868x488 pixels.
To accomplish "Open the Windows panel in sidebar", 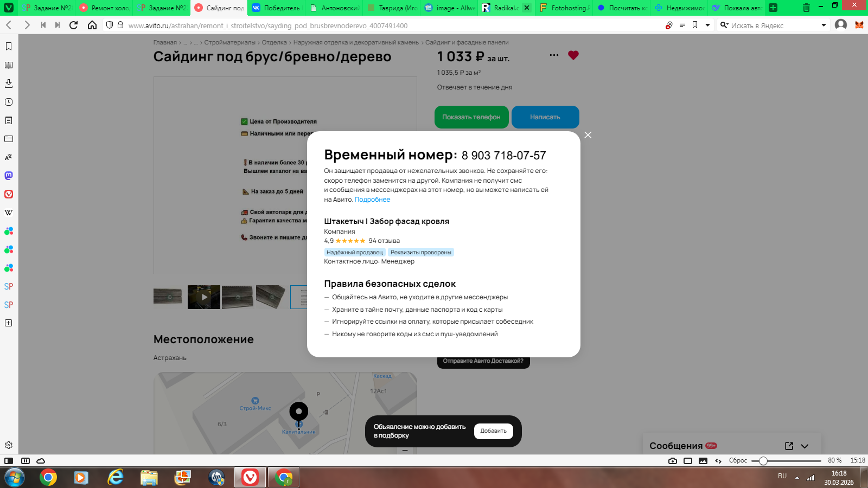I will coord(9,139).
